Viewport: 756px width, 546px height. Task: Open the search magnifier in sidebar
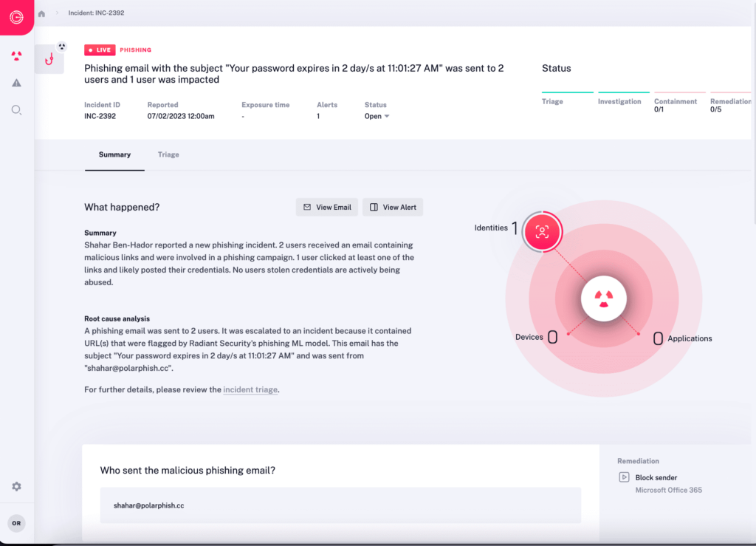(16, 110)
